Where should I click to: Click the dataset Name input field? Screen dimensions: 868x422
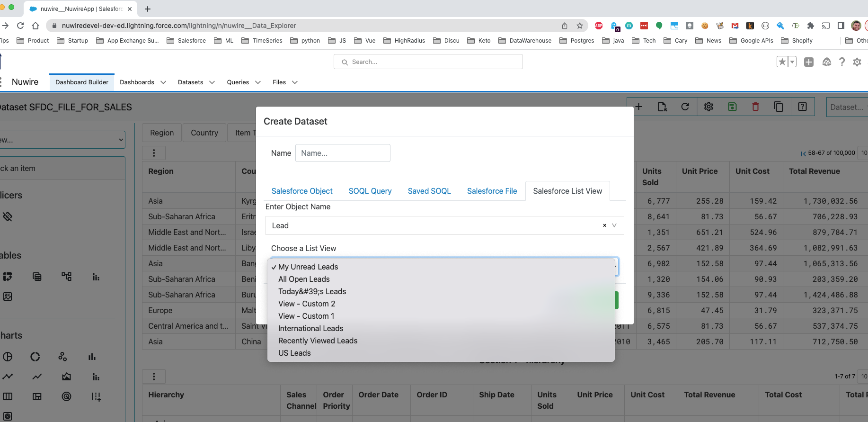click(343, 153)
